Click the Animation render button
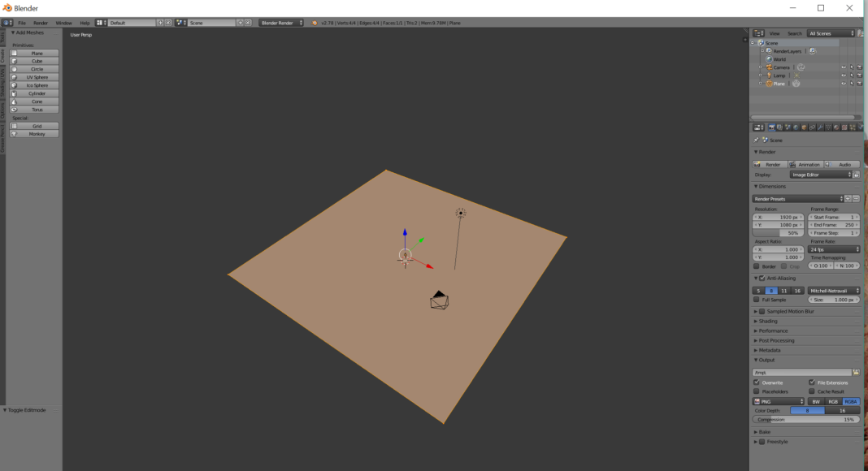 tap(805, 164)
